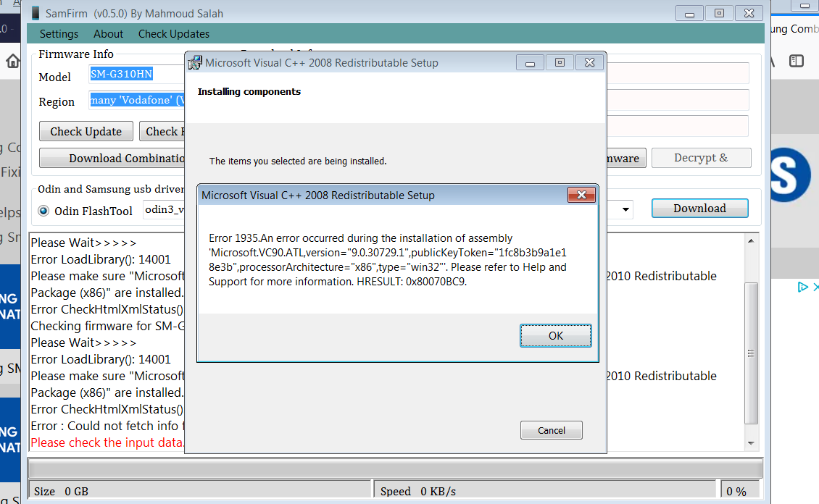Viewport: 819px width, 504px height.
Task: Click the Region field showing Vodafone
Action: (x=137, y=100)
